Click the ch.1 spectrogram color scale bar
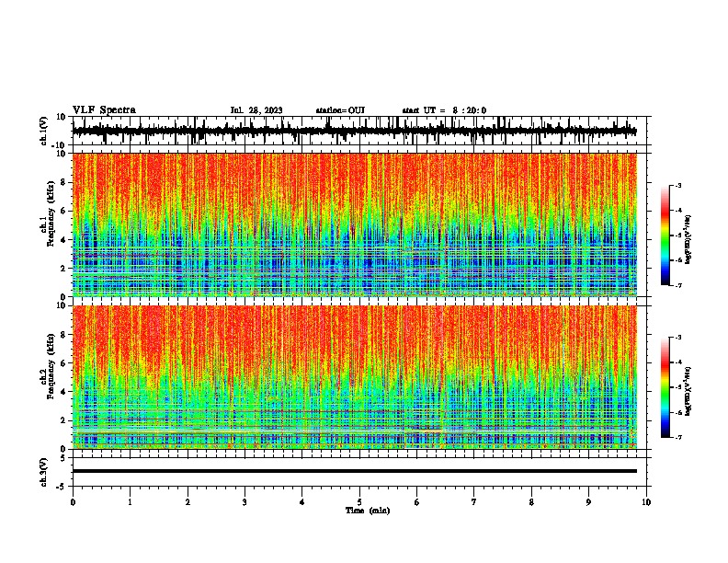This screenshot has width=728, height=563. tap(665, 236)
